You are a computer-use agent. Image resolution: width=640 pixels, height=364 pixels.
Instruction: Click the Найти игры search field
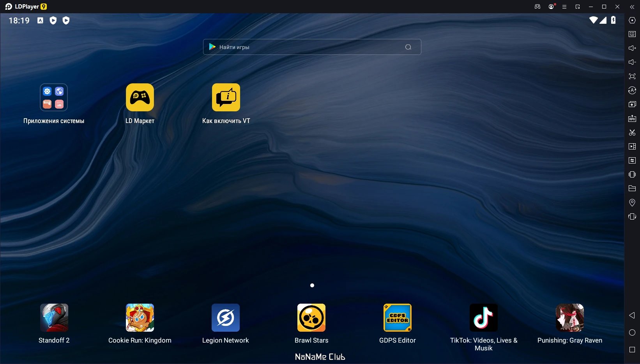(x=312, y=47)
